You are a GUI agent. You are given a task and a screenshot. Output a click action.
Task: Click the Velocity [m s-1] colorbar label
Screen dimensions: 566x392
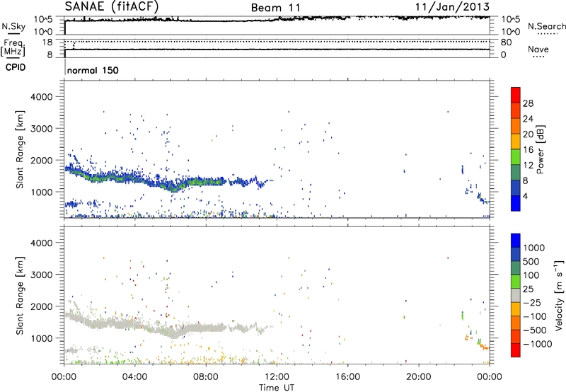559,295
